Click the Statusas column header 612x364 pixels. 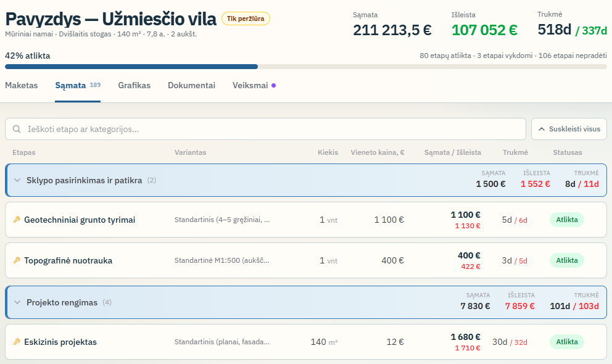click(568, 152)
